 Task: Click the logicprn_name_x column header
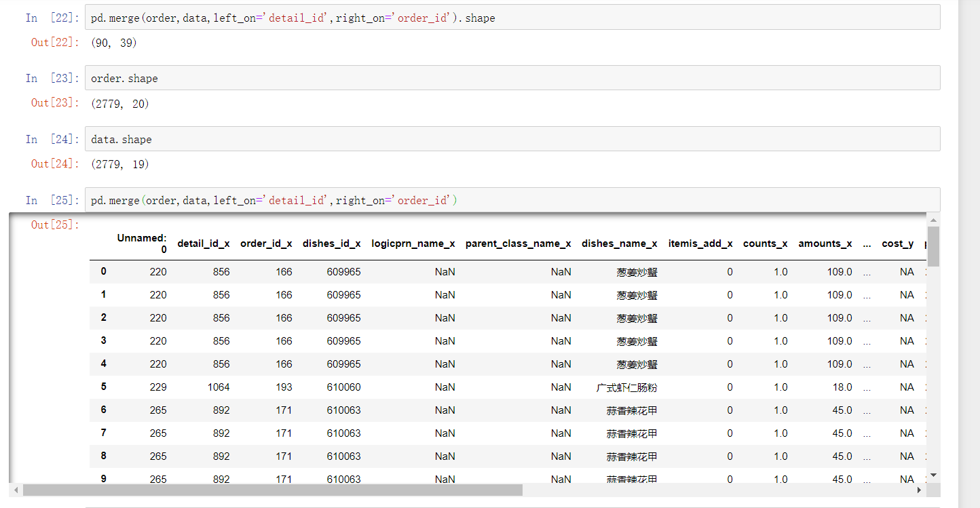click(x=413, y=243)
